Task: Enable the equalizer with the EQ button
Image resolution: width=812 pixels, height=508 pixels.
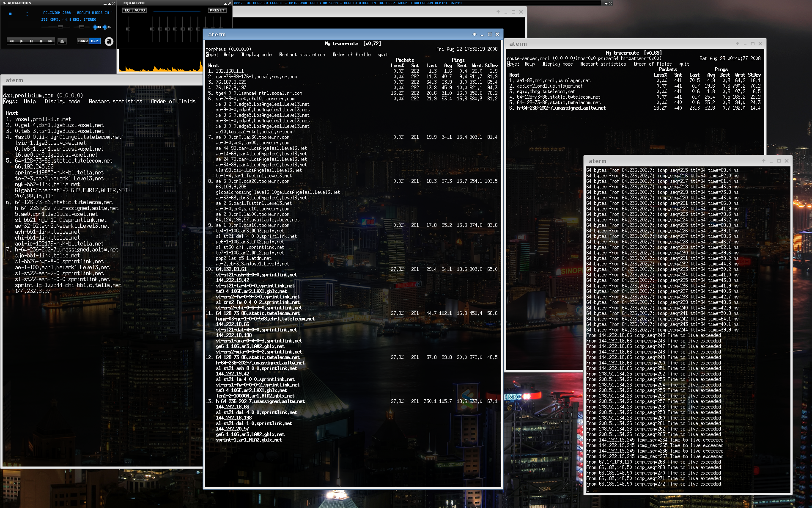Action: (x=127, y=10)
